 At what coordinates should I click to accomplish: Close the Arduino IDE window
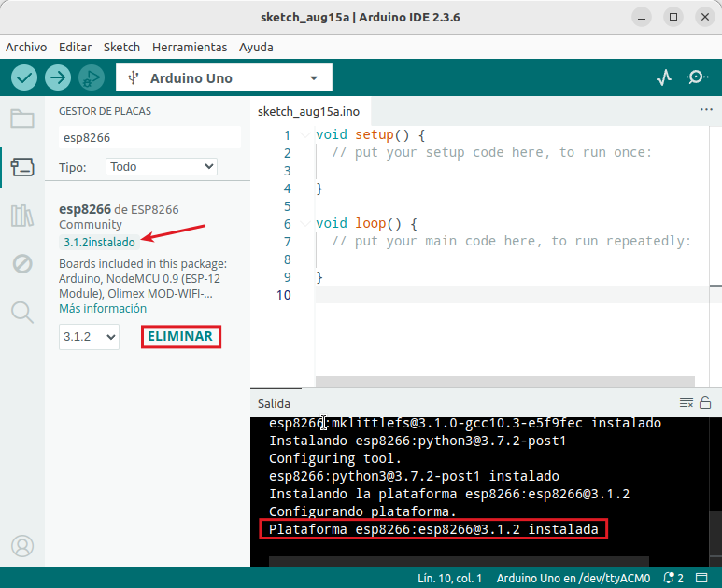tap(705, 17)
